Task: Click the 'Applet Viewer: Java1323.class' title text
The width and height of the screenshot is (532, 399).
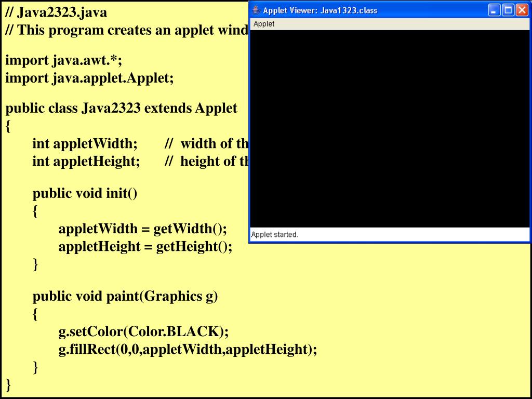Action: pyautogui.click(x=320, y=10)
